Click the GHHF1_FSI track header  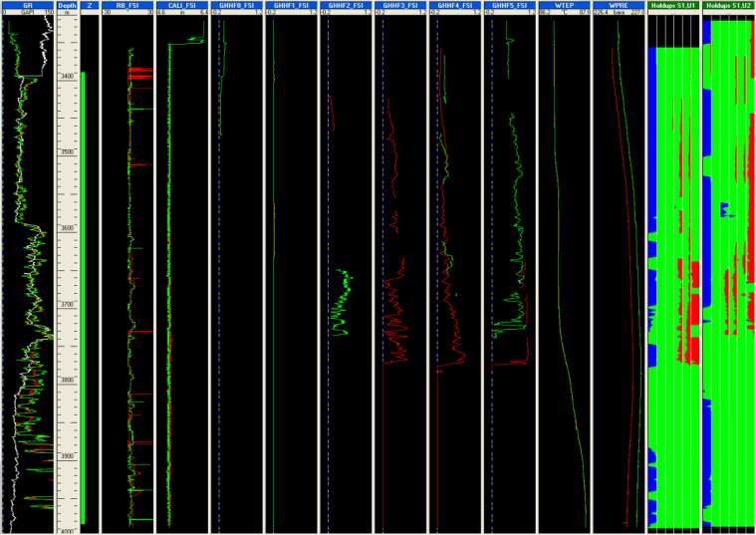click(290, 5)
